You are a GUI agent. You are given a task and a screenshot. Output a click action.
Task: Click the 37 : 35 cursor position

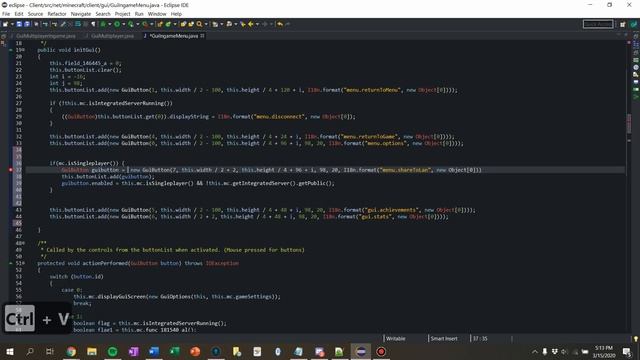point(480,338)
